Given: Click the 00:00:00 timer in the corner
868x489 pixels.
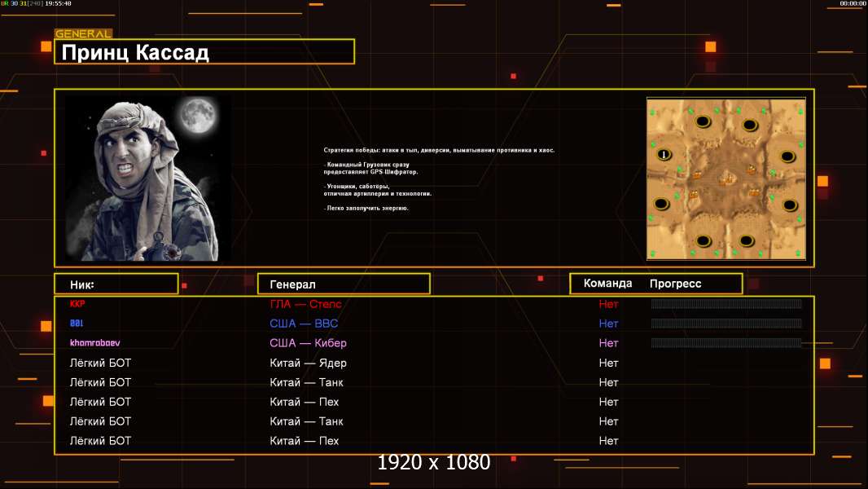Looking at the screenshot, I should [x=853, y=4].
